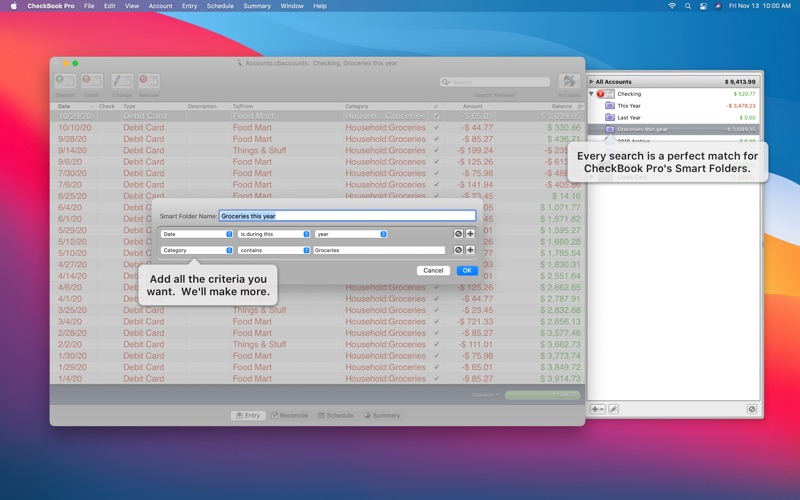Toggle cleared checkbox for 9/28/20 entry
The height and width of the screenshot is (500, 800).
[435, 139]
